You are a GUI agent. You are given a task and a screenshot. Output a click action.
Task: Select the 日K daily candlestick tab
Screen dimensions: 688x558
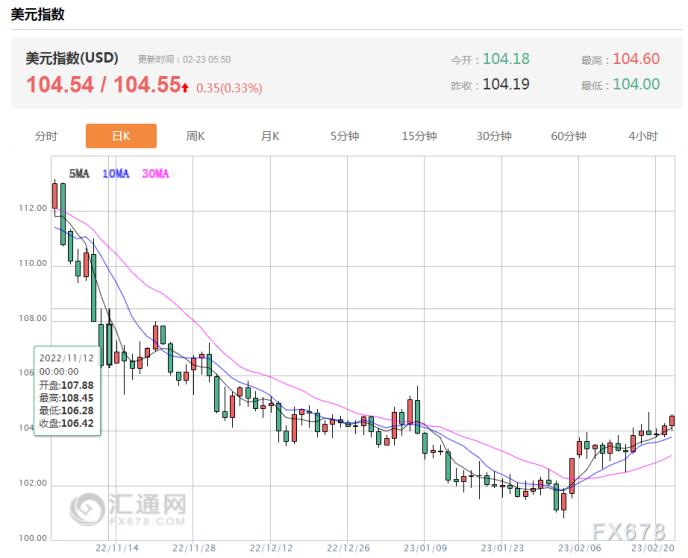[121, 136]
